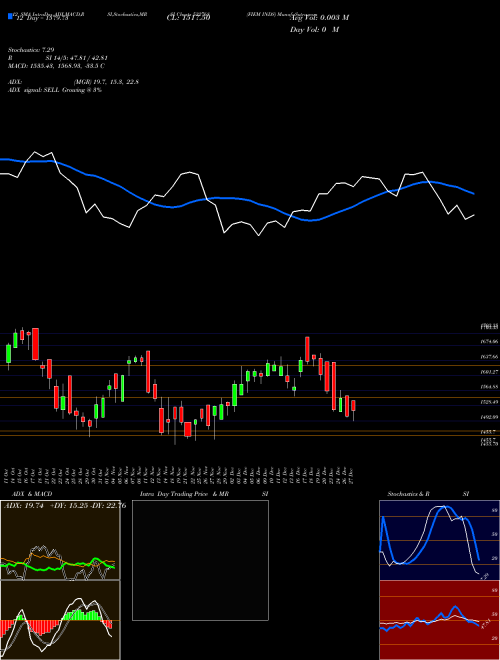Click the 1637.66 price axis label
Viewport: 500px width, 660px height.
(489, 357)
